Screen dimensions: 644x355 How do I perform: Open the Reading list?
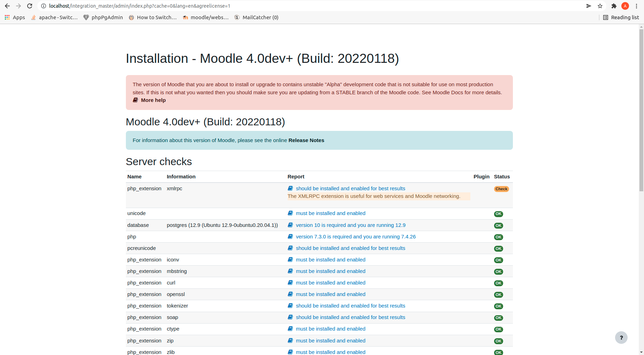point(621,17)
